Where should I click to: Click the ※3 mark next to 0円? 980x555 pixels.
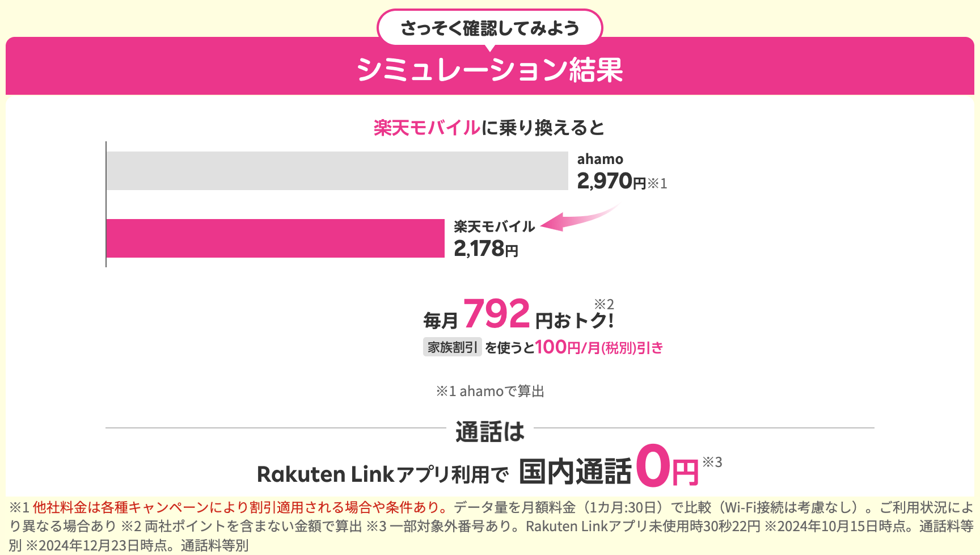pyautogui.click(x=712, y=462)
